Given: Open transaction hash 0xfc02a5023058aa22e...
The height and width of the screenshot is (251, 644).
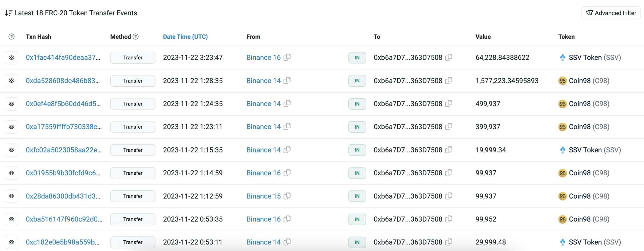Looking at the screenshot, I should click(x=64, y=150).
